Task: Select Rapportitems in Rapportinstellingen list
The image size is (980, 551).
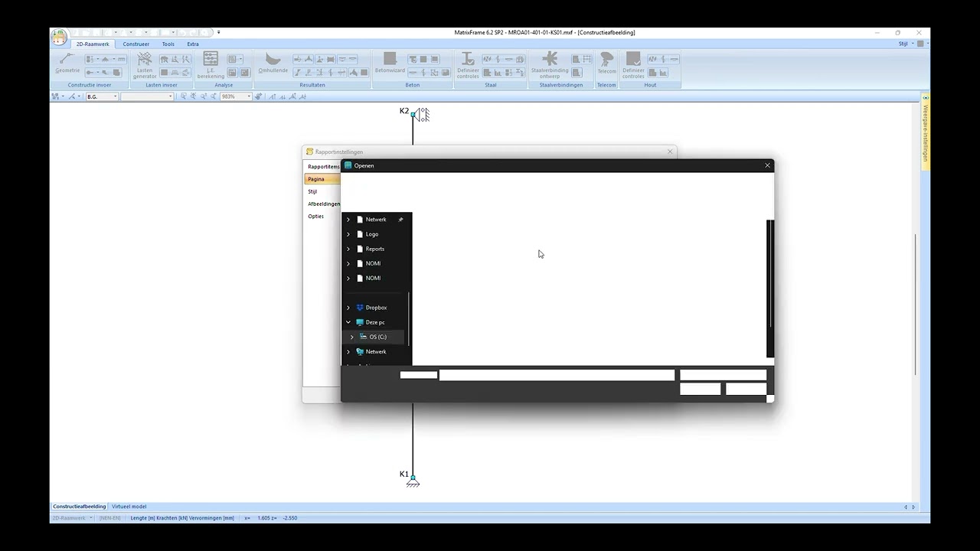Action: tap(323, 167)
